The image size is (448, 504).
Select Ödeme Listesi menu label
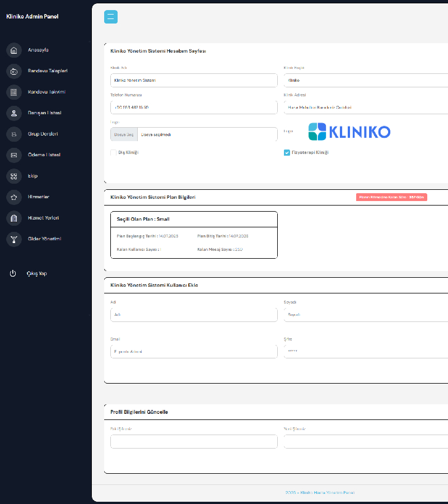coord(44,155)
